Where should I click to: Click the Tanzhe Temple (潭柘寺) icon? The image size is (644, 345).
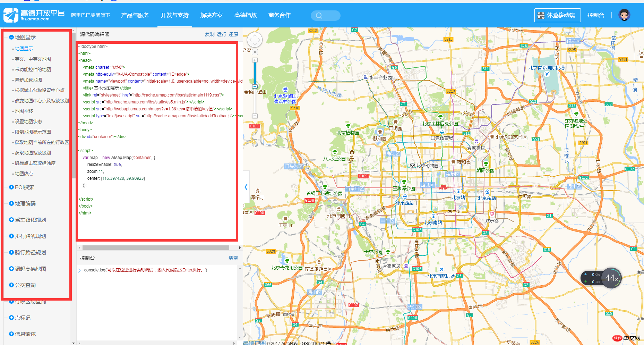(x=258, y=191)
